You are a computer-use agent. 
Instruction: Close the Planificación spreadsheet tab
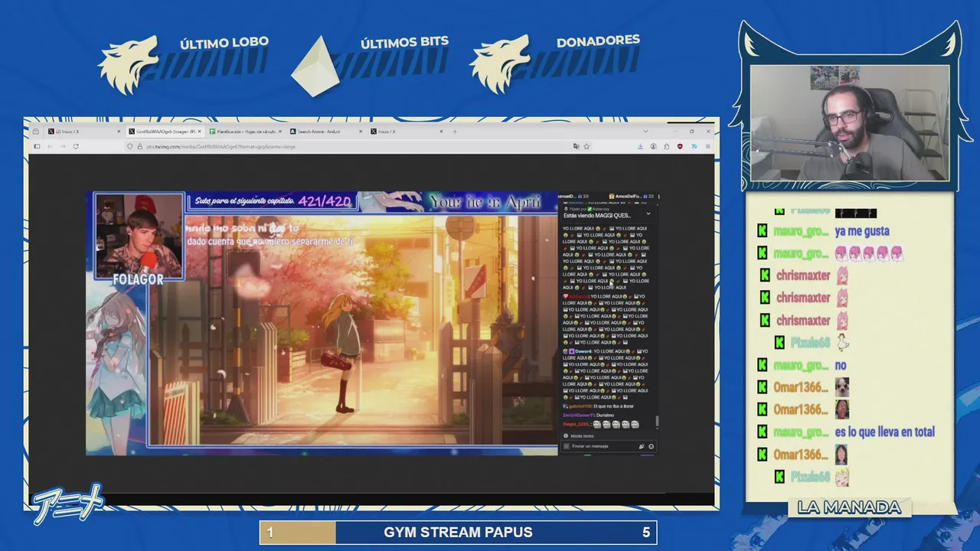[281, 132]
